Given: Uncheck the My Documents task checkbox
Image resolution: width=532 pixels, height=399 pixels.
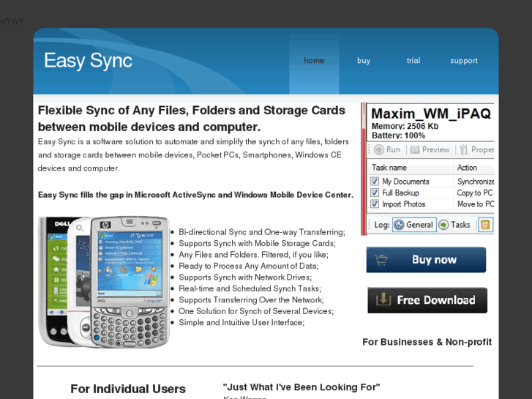Looking at the screenshot, I should click(375, 182).
